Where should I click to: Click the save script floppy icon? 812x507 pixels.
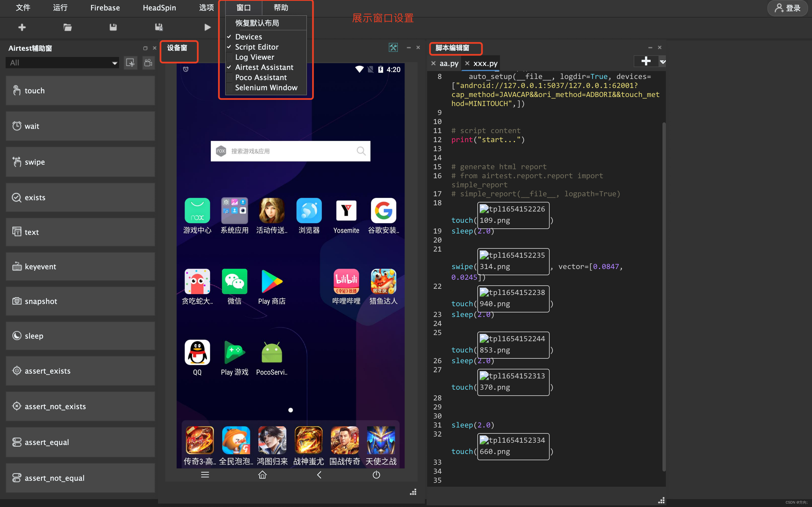[x=113, y=27]
